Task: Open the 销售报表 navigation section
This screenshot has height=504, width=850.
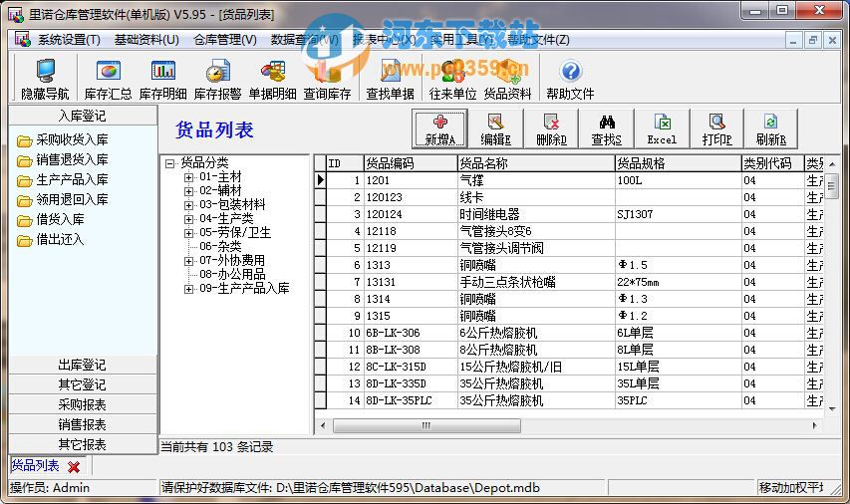Action: [83, 425]
